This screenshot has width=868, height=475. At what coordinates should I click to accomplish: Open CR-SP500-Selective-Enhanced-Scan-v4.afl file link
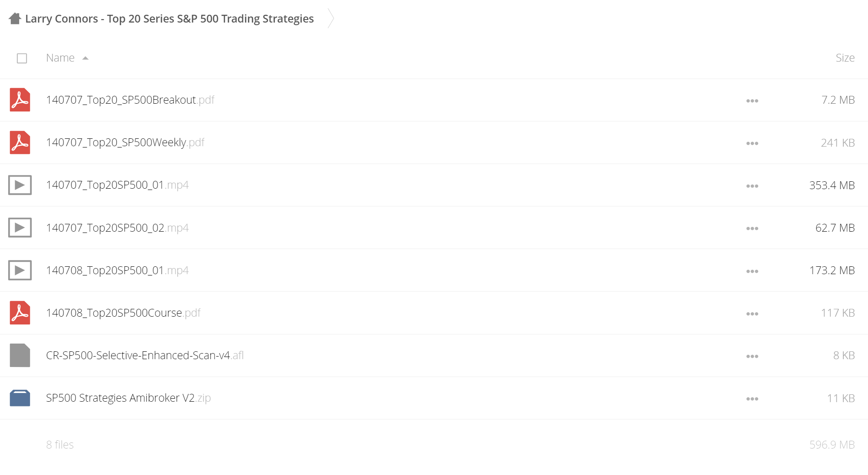click(145, 355)
